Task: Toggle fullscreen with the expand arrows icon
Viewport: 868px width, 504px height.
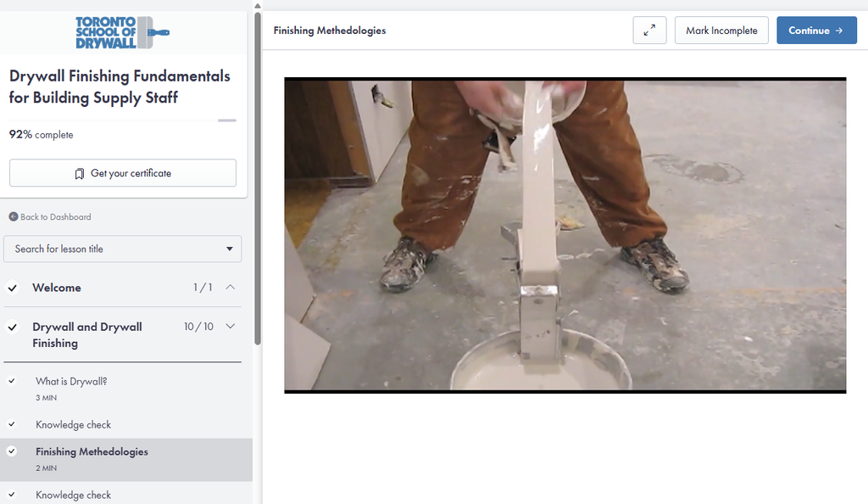Action: click(649, 31)
